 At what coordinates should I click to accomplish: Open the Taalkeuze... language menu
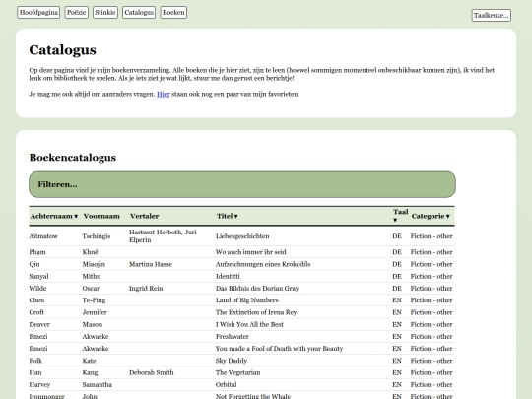491,15
